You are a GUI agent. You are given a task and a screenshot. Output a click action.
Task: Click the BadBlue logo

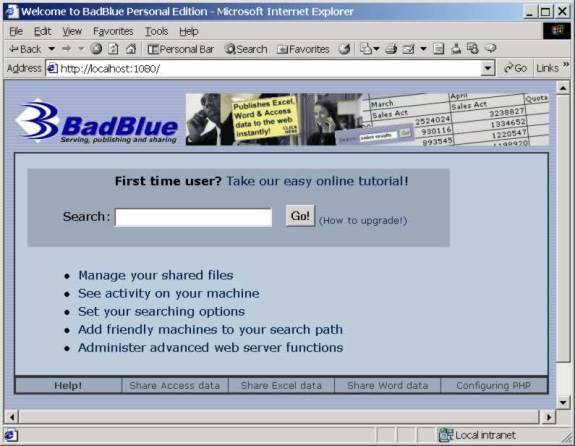[x=96, y=121]
